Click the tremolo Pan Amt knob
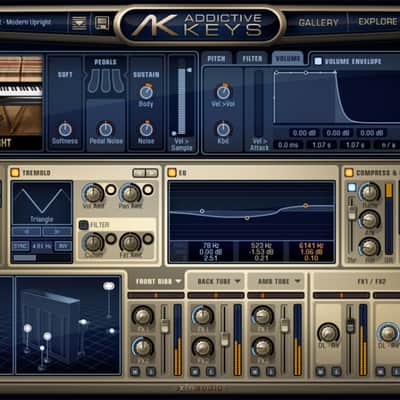The height and width of the screenshot is (400, 400). coord(130,193)
